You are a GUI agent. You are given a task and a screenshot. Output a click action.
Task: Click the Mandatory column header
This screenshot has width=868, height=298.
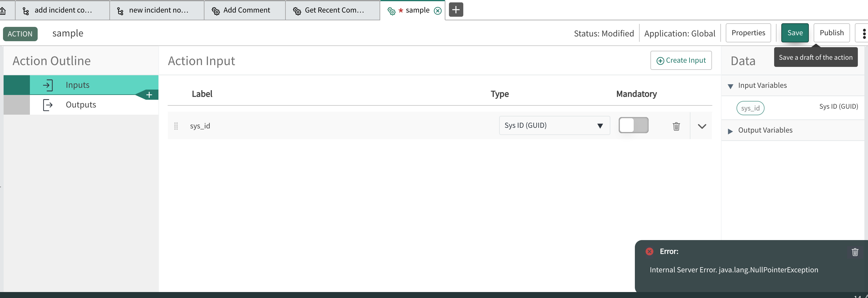[x=636, y=94]
